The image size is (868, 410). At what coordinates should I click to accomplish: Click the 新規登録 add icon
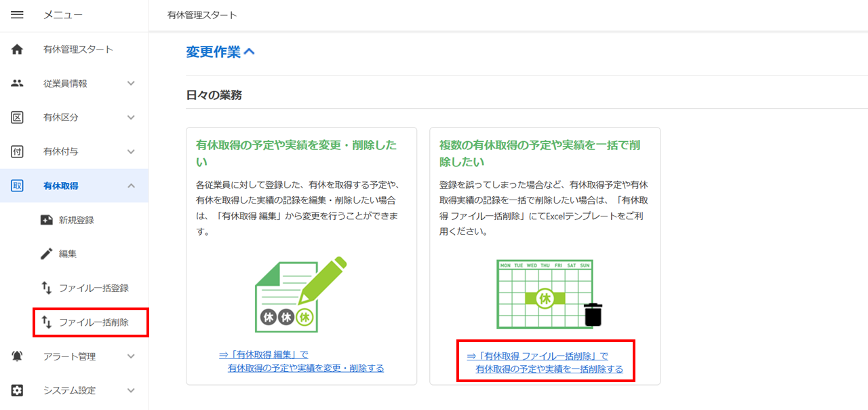(x=46, y=220)
